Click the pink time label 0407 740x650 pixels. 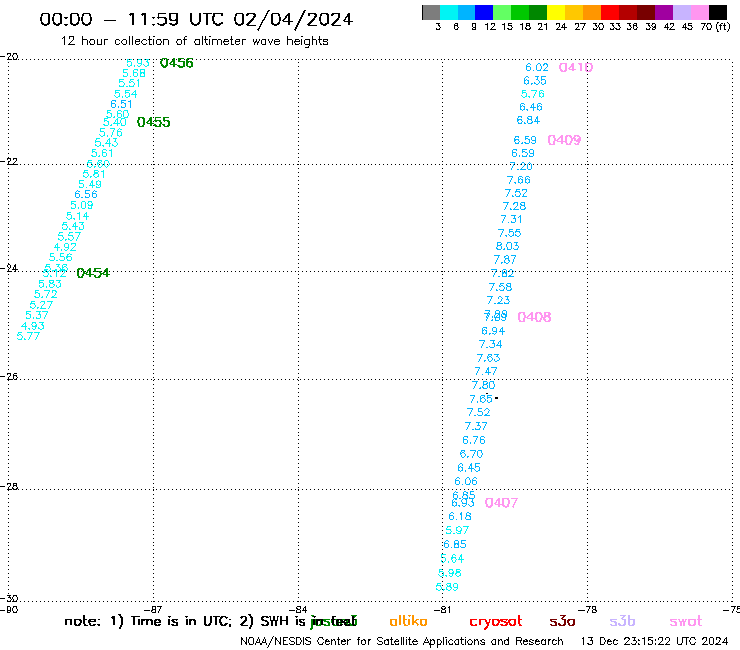[501, 503]
